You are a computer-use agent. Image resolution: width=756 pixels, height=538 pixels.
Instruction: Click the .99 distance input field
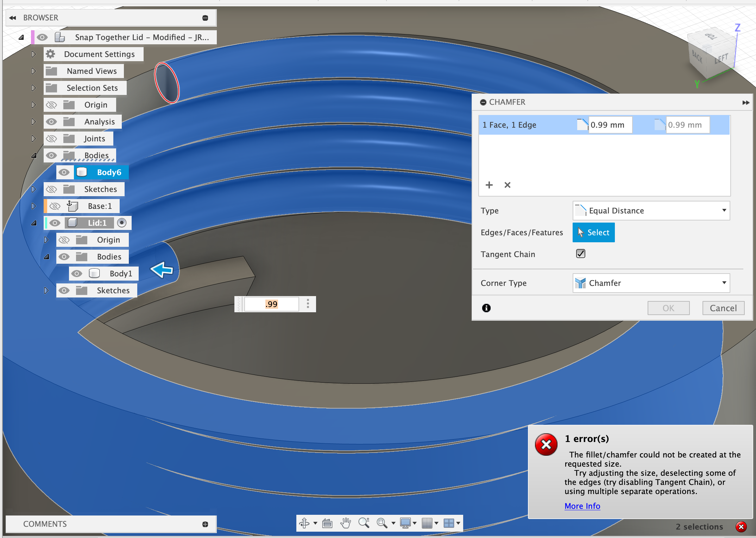271,304
